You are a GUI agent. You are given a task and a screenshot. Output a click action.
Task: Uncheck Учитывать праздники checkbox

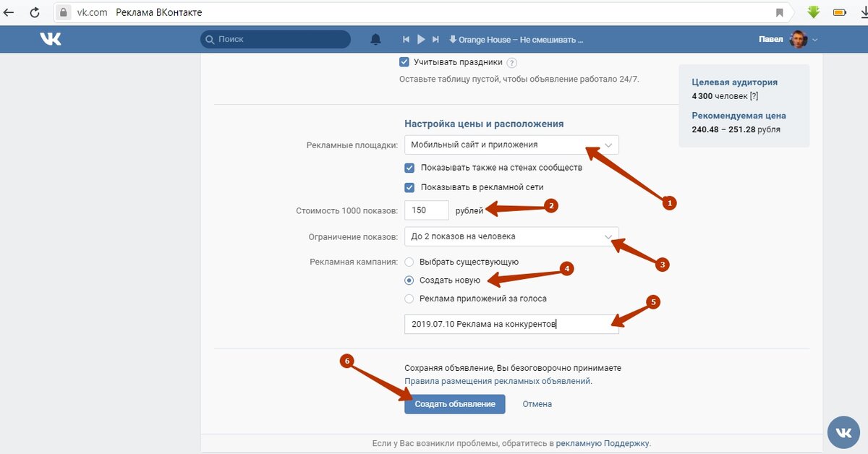(x=404, y=62)
